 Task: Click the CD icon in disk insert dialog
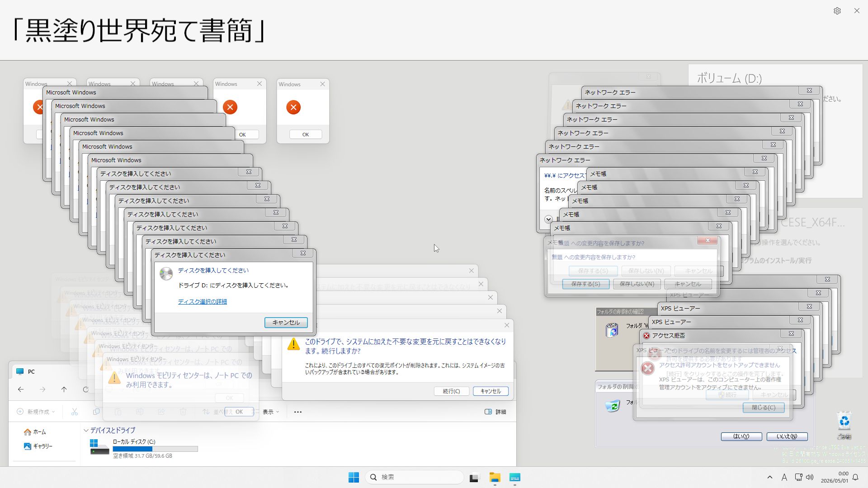point(166,273)
